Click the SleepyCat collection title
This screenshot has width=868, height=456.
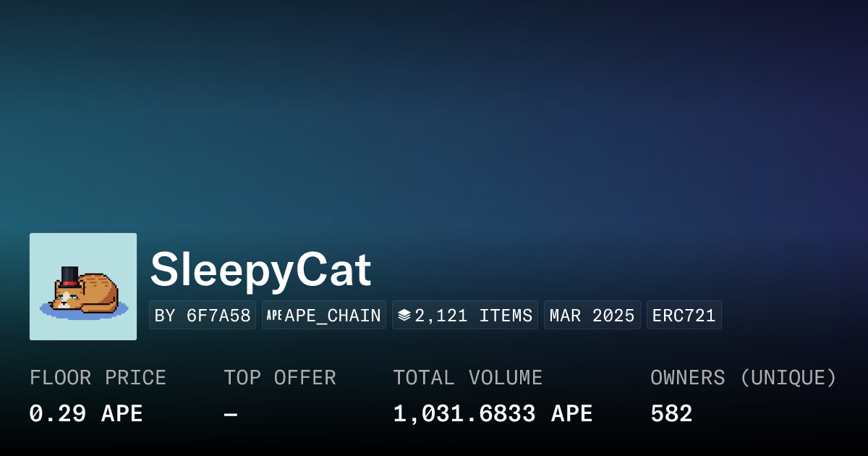point(260,271)
